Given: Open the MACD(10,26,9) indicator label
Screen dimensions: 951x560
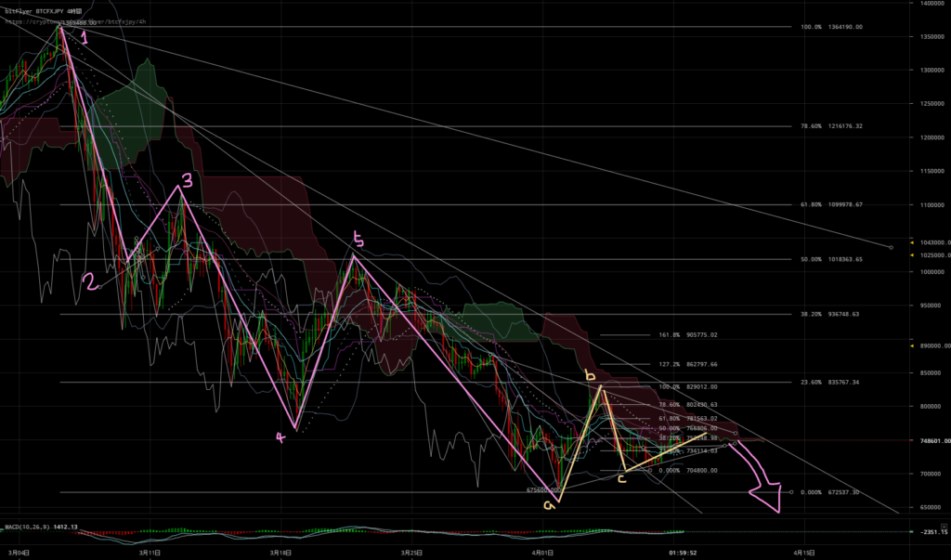Looking at the screenshot, I should click(28, 528).
